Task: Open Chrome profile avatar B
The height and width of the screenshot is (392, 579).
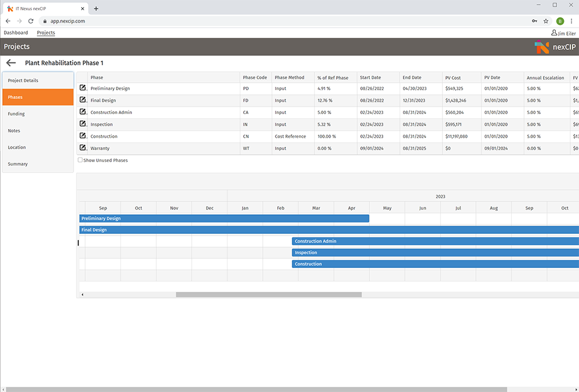Action: [x=560, y=21]
